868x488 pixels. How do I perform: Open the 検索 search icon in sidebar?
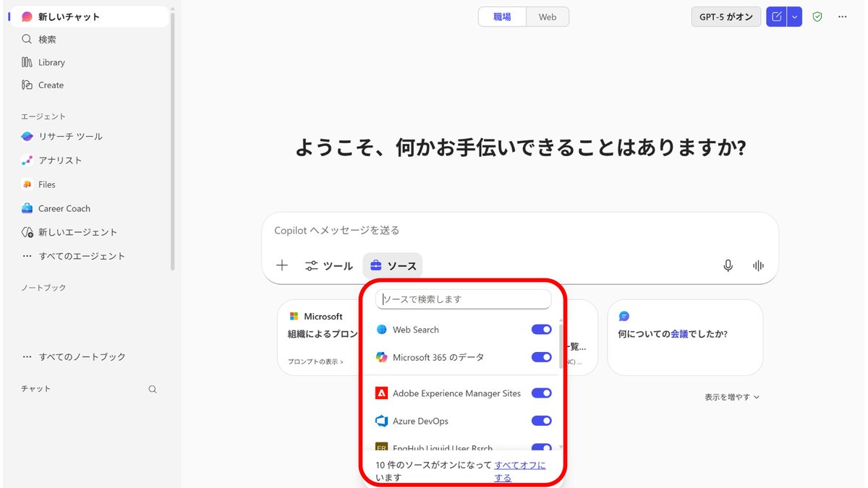pos(27,39)
